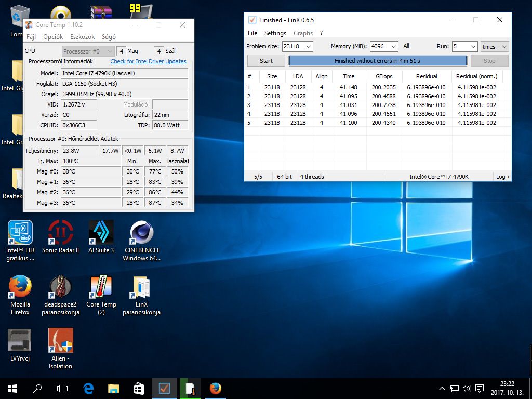Click Mag #3 maximum temperature 87°C

click(x=155, y=203)
